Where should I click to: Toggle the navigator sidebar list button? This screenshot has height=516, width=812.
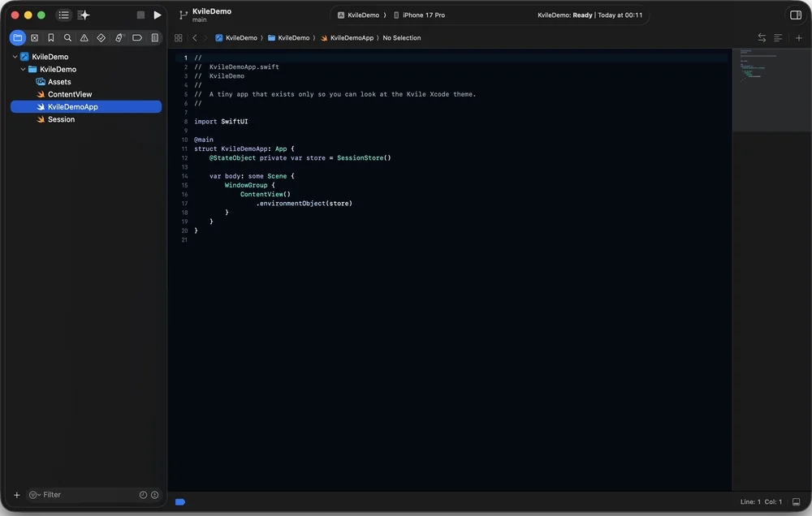[63, 15]
